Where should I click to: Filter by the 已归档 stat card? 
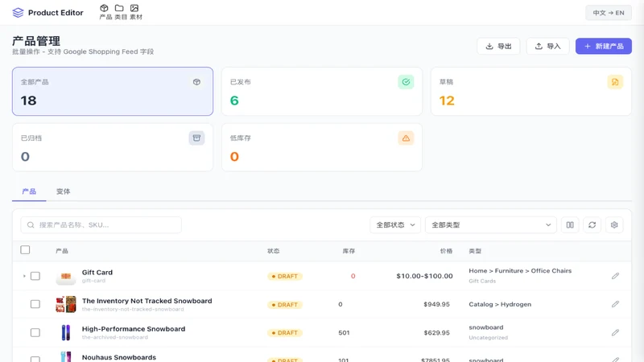point(113,147)
